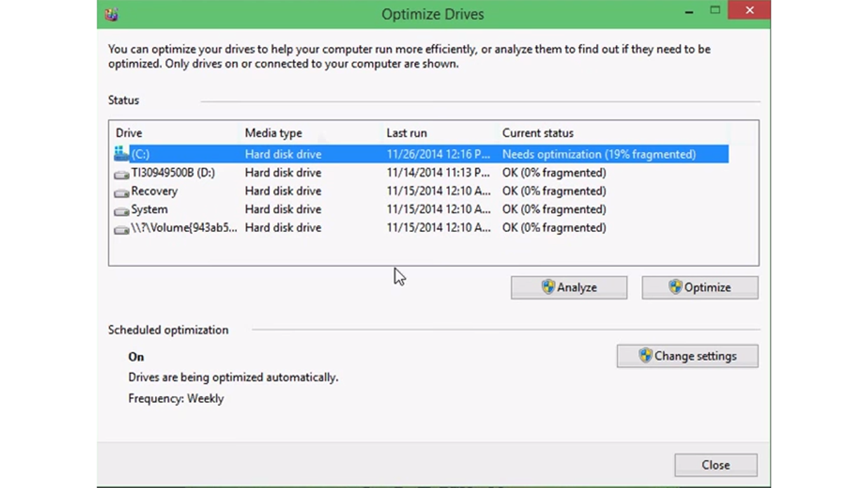The height and width of the screenshot is (488, 868).
Task: Select the TI30949500B (D:) drive name
Action: click(173, 172)
